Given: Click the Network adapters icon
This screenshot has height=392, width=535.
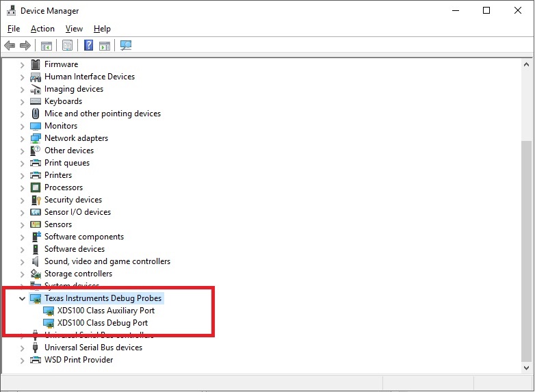Looking at the screenshot, I should (x=36, y=138).
